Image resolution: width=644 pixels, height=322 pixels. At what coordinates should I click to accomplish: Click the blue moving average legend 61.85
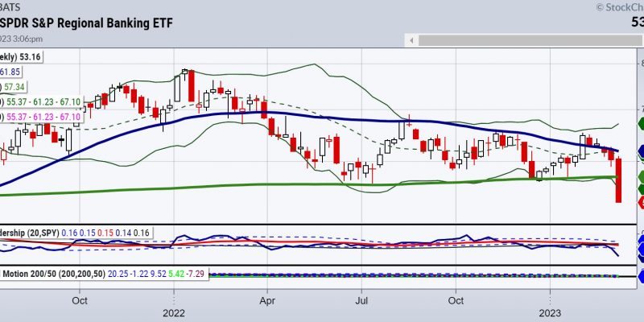[x=10, y=72]
